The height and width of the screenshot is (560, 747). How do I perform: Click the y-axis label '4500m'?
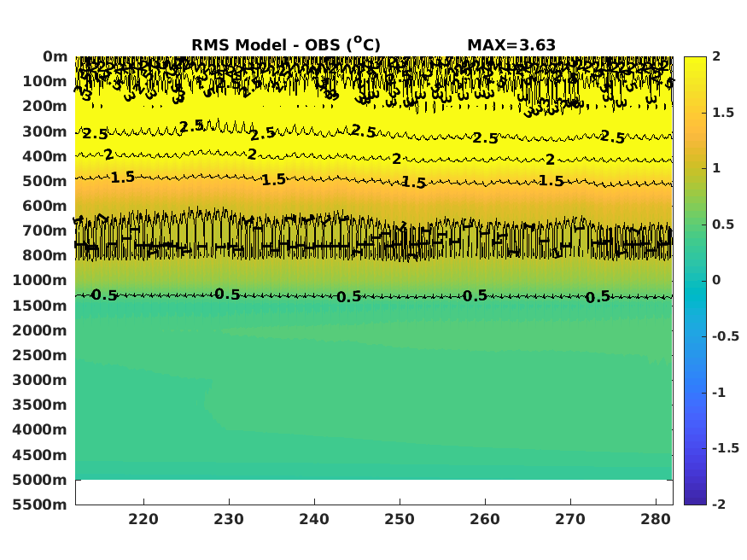40,455
